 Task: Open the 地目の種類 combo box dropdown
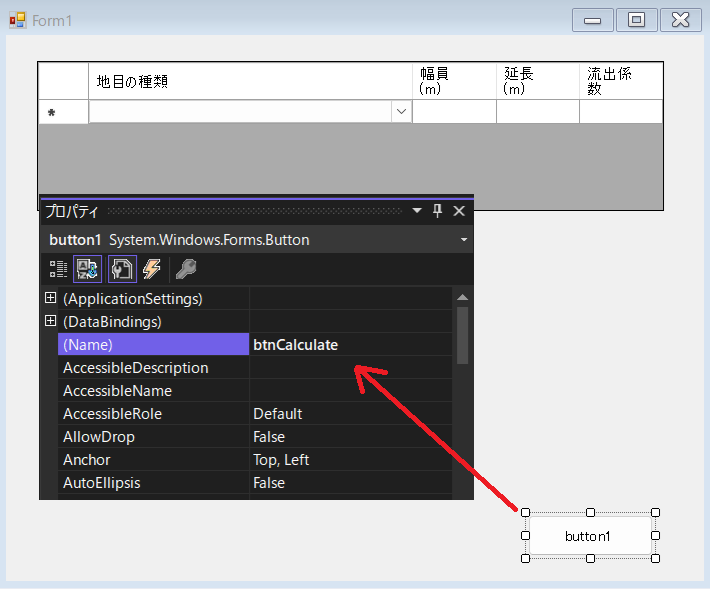(401, 112)
